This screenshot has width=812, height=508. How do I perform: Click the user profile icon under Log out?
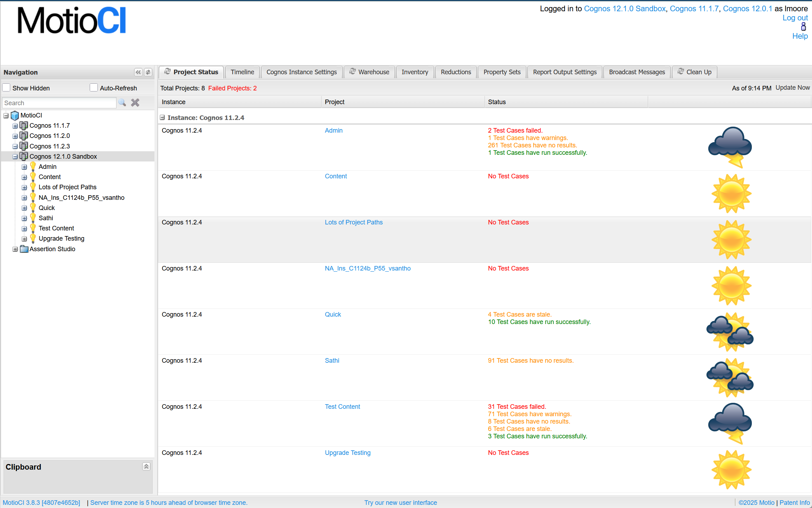click(x=803, y=27)
